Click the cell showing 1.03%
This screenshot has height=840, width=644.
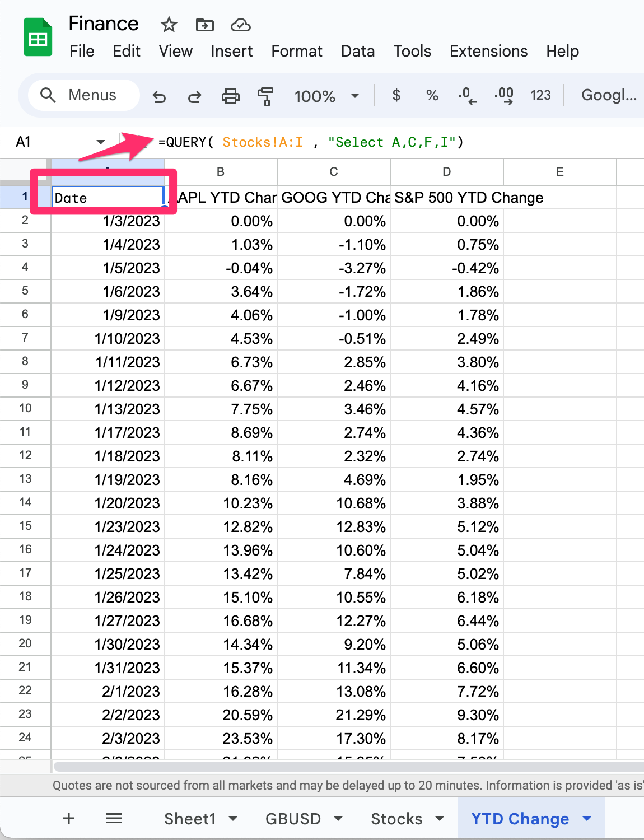[x=221, y=244]
